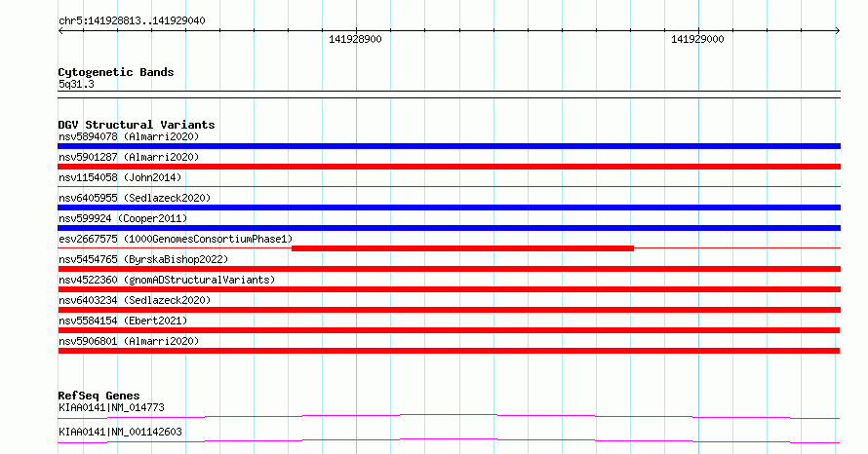Click the 141928900 ruler coordinate label
Screen dimensions: 868x454
[x=355, y=39]
